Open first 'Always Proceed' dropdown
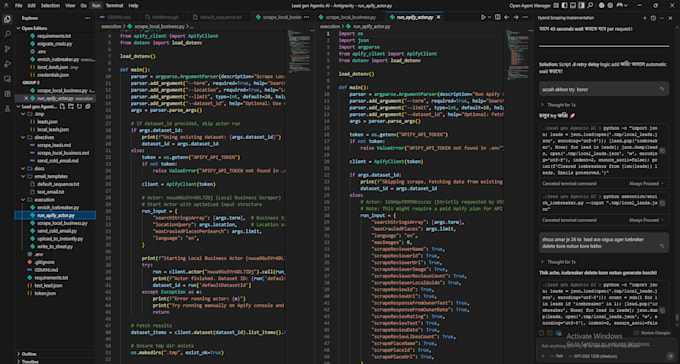 pyautogui.click(x=646, y=184)
